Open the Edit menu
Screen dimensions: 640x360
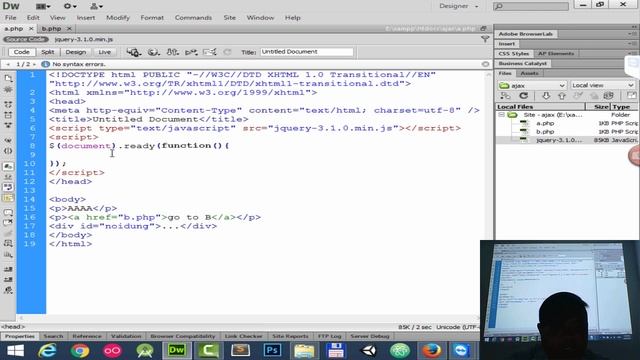(x=33, y=18)
